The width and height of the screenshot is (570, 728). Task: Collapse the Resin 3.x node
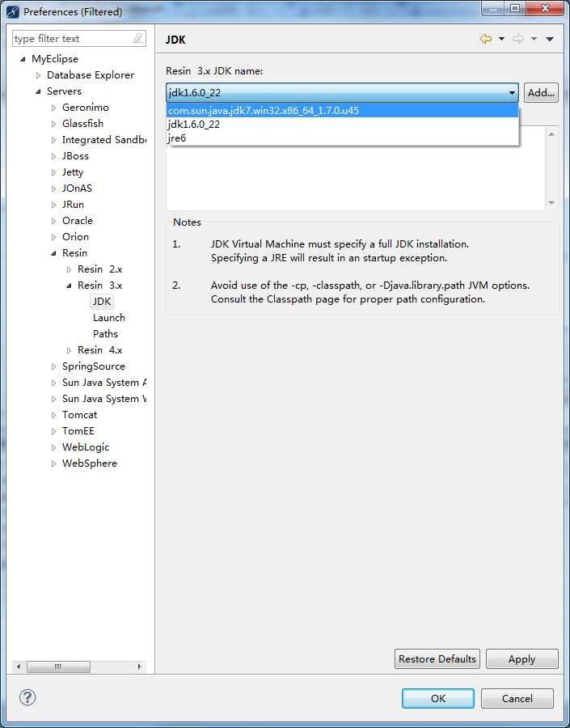click(70, 286)
